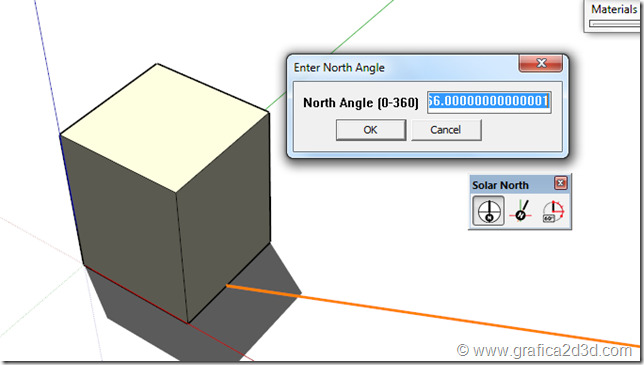Cancel the Enter North Angle dialog

(x=446, y=130)
